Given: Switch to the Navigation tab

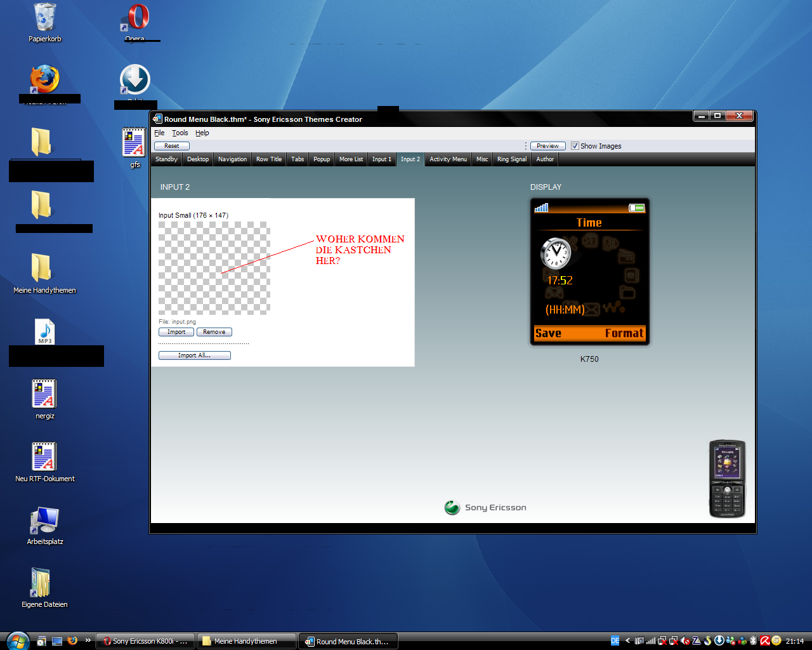Looking at the screenshot, I should 232,159.
